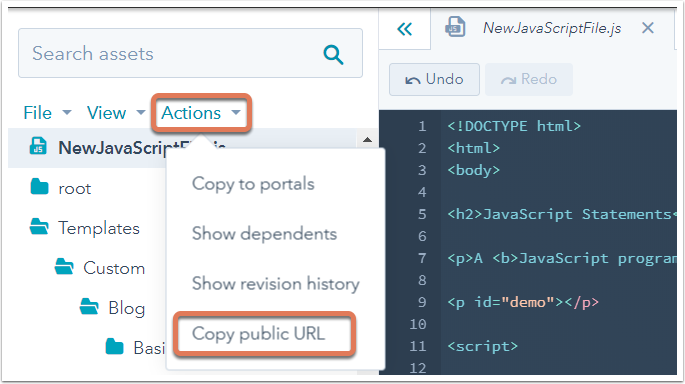Image resolution: width=685 pixels, height=384 pixels.
Task: Click scroll-up arrow in file tree
Action: [367, 140]
